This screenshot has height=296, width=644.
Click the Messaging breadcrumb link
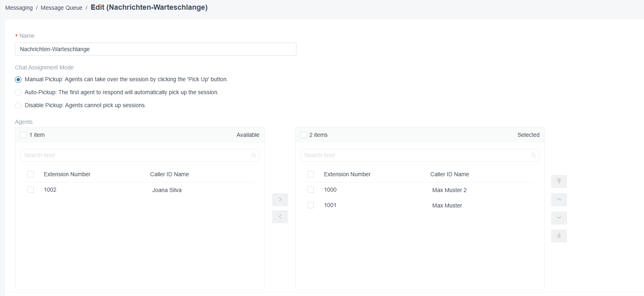coord(19,8)
